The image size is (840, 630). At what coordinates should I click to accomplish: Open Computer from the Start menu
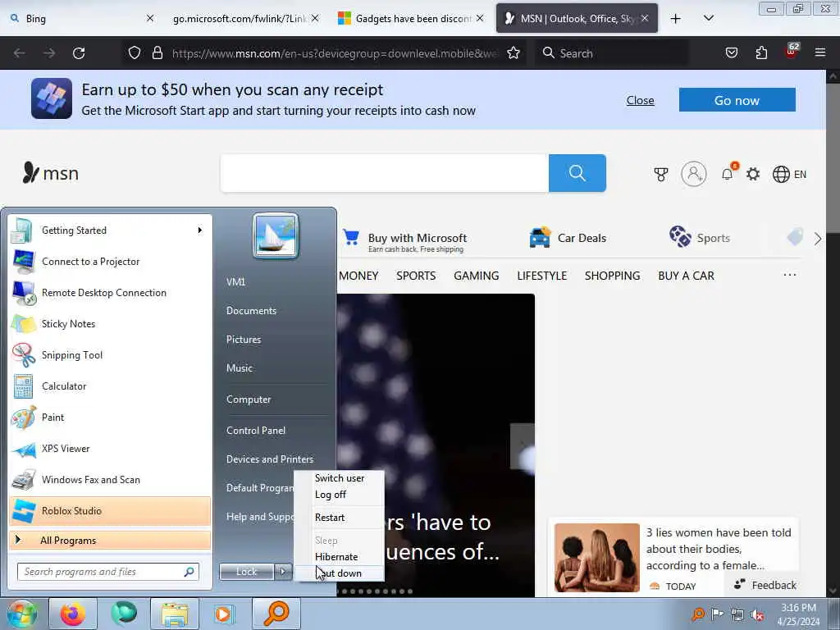pyautogui.click(x=249, y=399)
